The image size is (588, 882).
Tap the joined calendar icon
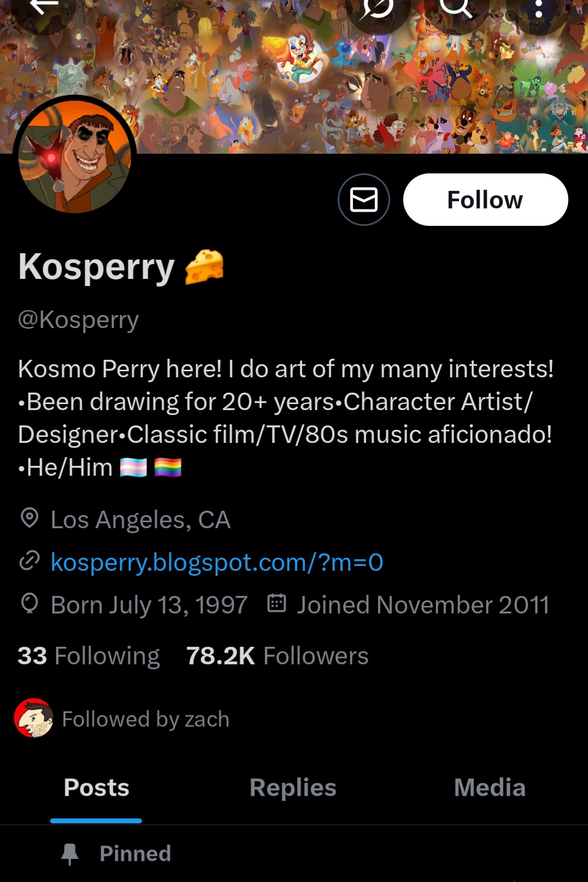(277, 603)
